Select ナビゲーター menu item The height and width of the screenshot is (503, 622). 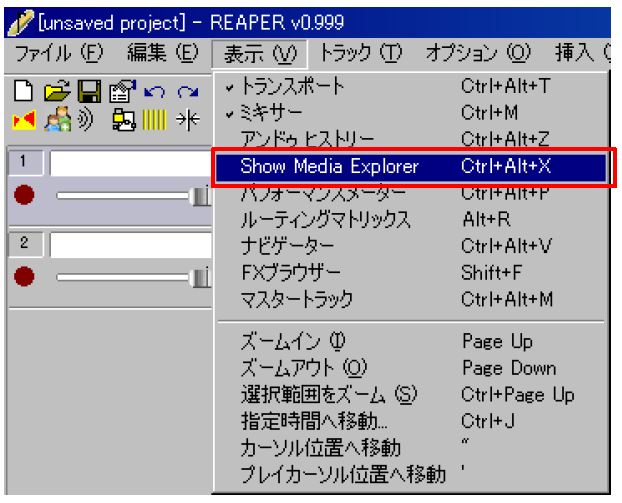point(411,246)
